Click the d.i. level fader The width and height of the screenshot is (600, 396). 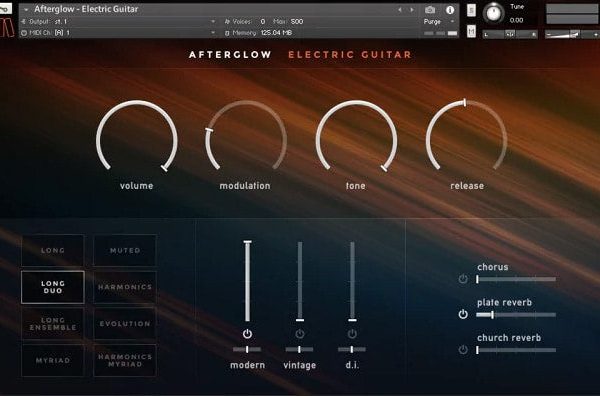(352, 281)
